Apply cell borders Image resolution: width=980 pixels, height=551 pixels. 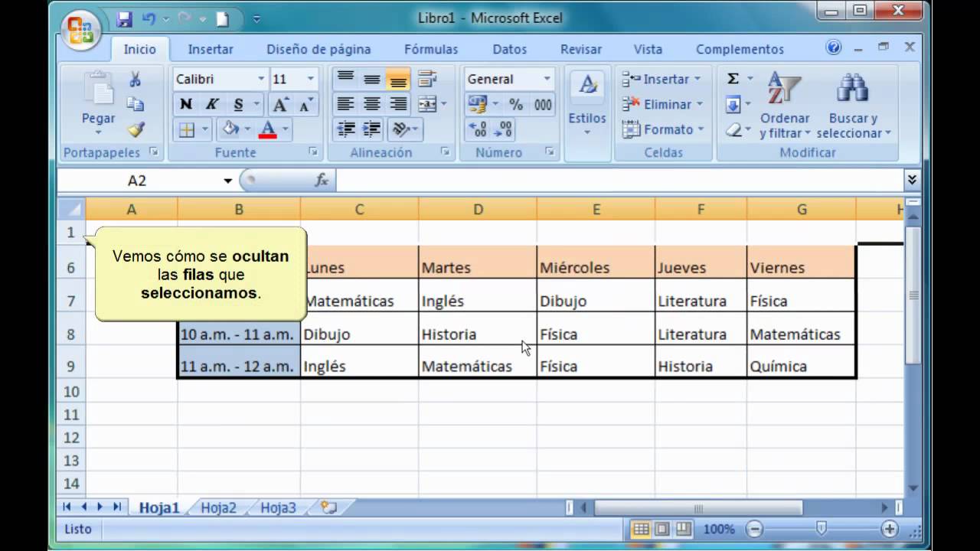pyautogui.click(x=187, y=130)
